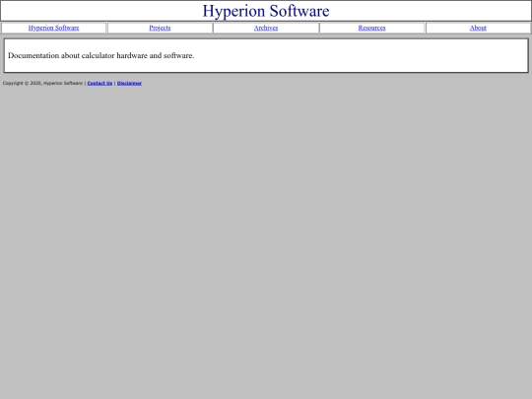This screenshot has width=532, height=399.
Task: Open the About page
Action: pos(478,28)
